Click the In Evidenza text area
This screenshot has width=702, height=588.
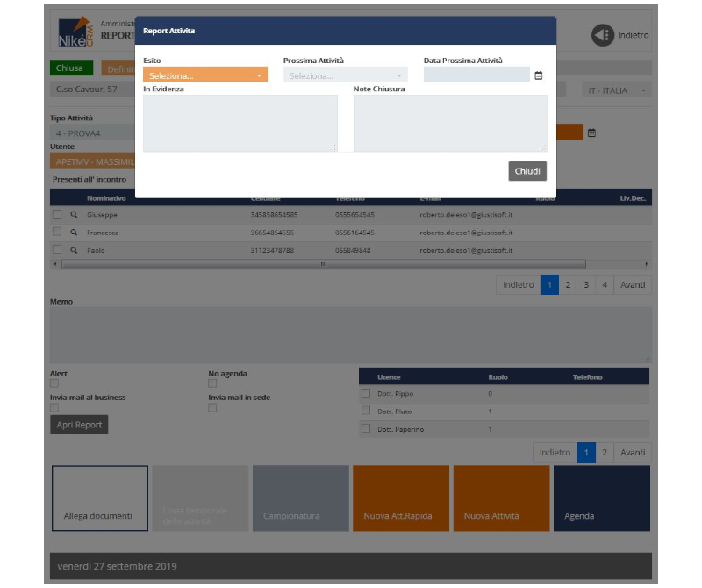pyautogui.click(x=240, y=123)
